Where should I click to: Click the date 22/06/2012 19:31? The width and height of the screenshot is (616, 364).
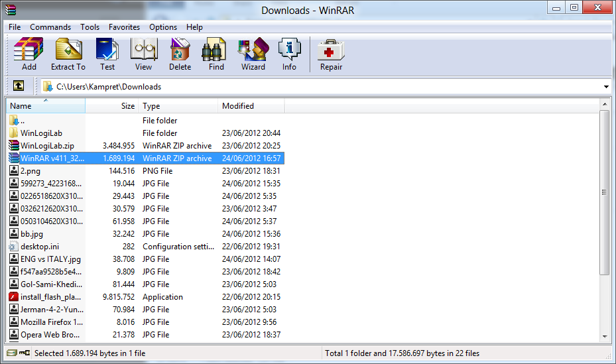251,247
